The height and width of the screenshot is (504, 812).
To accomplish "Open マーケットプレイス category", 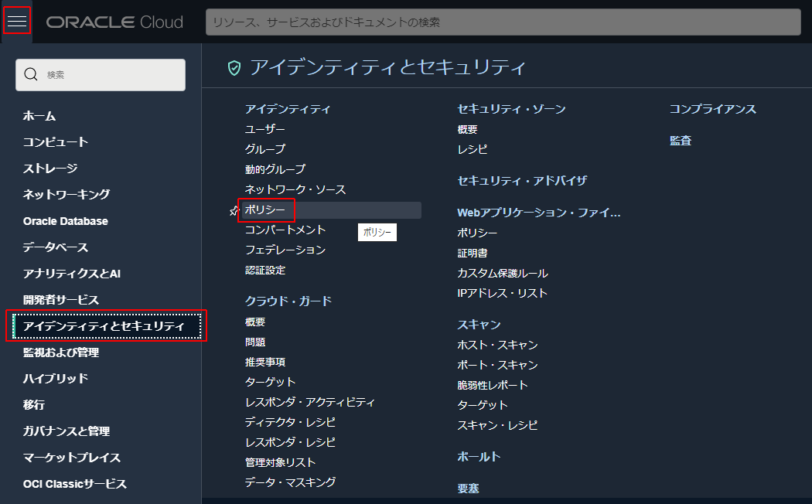I will click(71, 458).
